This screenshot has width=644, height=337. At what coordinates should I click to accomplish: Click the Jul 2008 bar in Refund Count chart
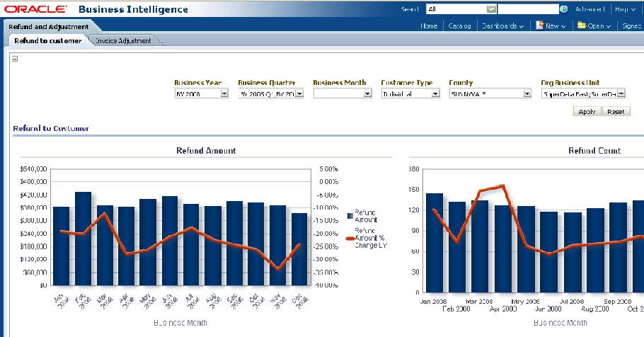tap(573, 252)
